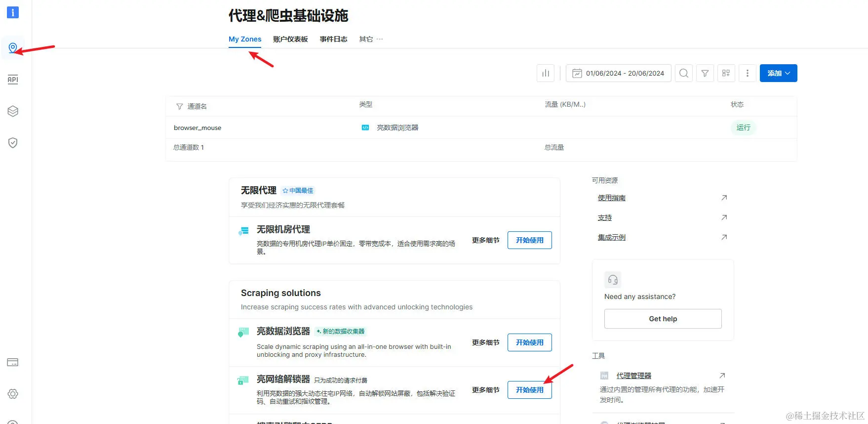Open the shield check sidebar icon
The image size is (868, 424).
click(13, 143)
